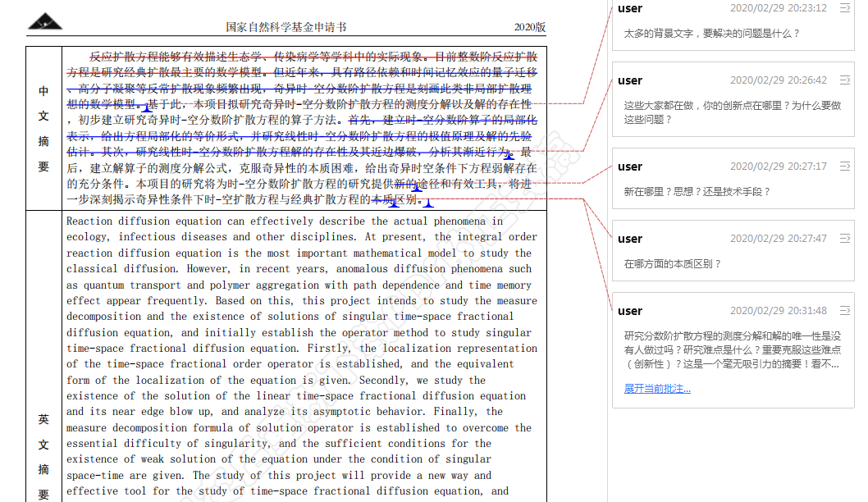Click the blue annotation marker after "数学模型。"
The width and height of the screenshot is (868, 502).
pyautogui.click(x=146, y=107)
